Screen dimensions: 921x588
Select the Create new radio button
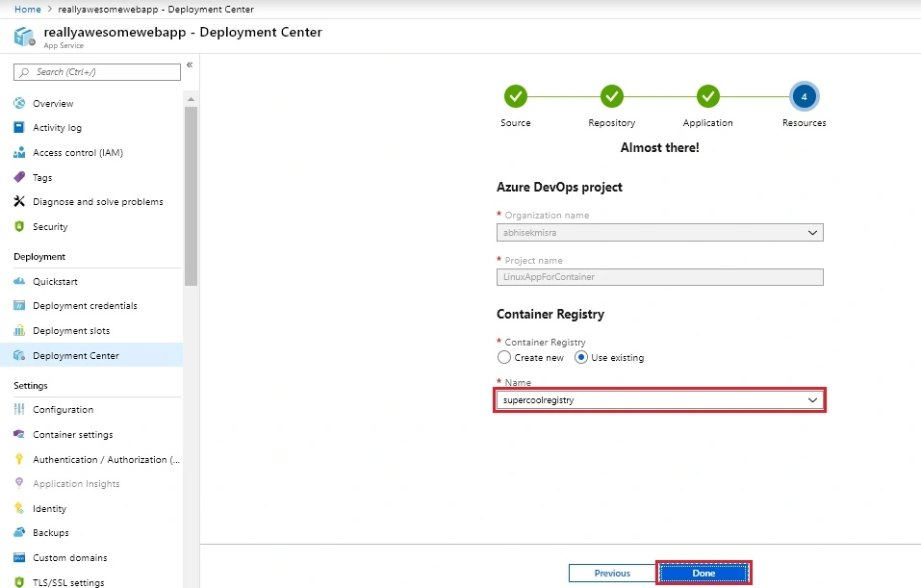coord(504,357)
